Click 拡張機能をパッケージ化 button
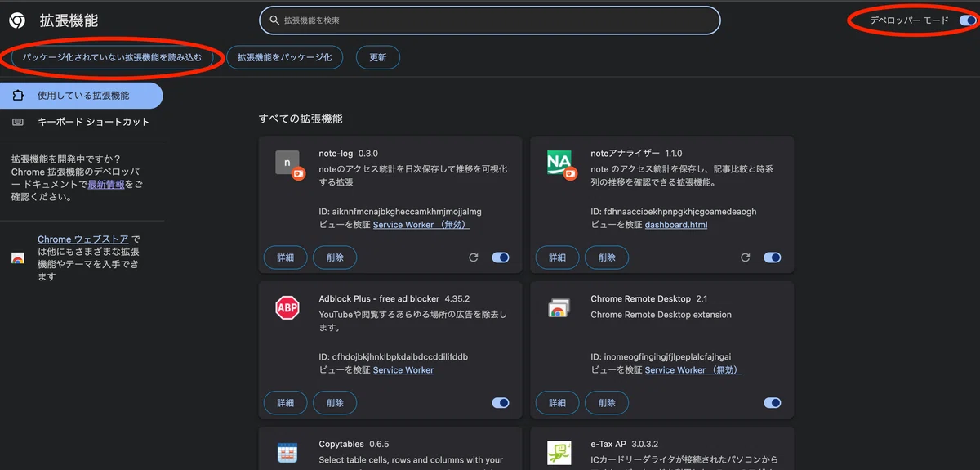 tap(284, 57)
